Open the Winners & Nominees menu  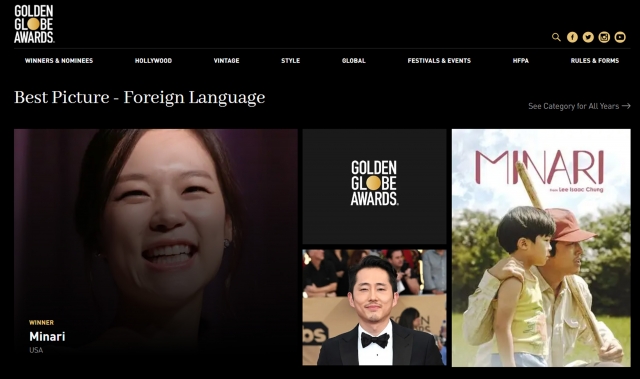point(59,61)
